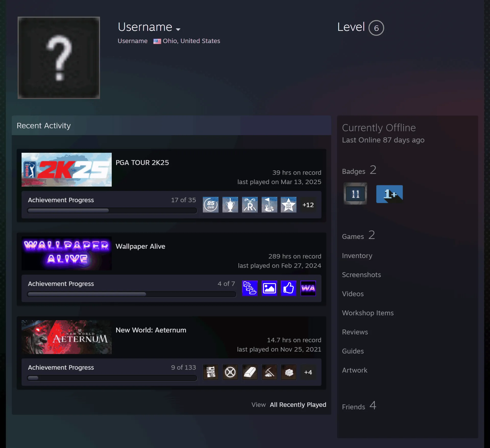Click the star 10,000,000 achievement icon
Screen dimensions: 490x448
coord(289,204)
